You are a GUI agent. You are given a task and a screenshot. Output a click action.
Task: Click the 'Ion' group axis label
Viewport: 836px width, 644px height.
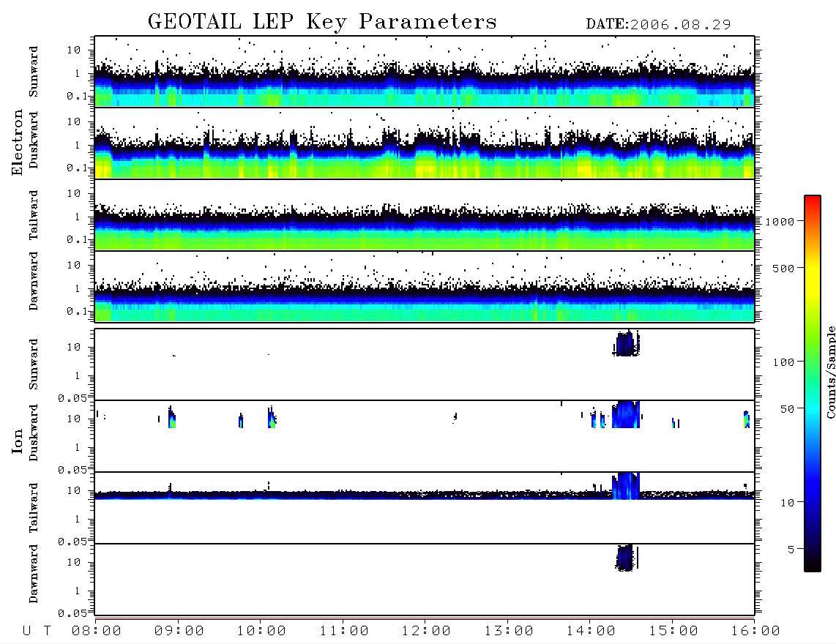coord(17,441)
